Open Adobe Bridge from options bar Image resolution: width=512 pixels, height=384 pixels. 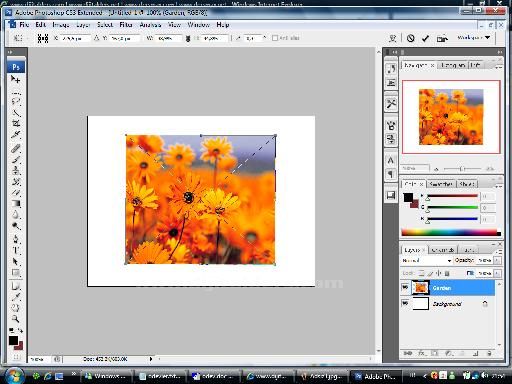click(x=442, y=39)
